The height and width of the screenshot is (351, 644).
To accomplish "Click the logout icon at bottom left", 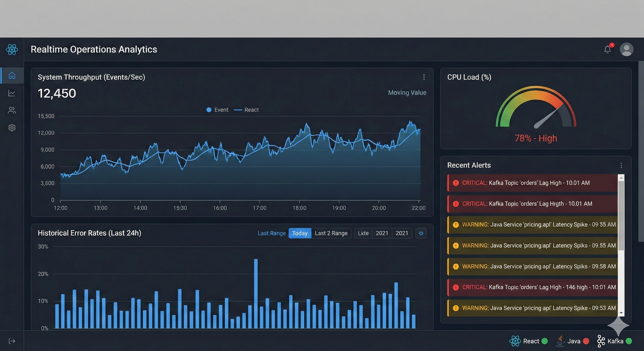I will tap(12, 341).
